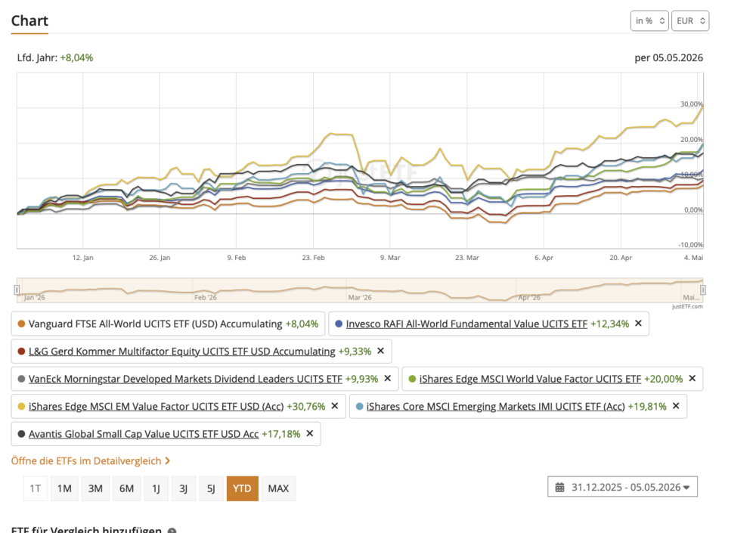The width and height of the screenshot is (756, 533).
Task: Click the +20,00% performance value
Action: pos(664,379)
